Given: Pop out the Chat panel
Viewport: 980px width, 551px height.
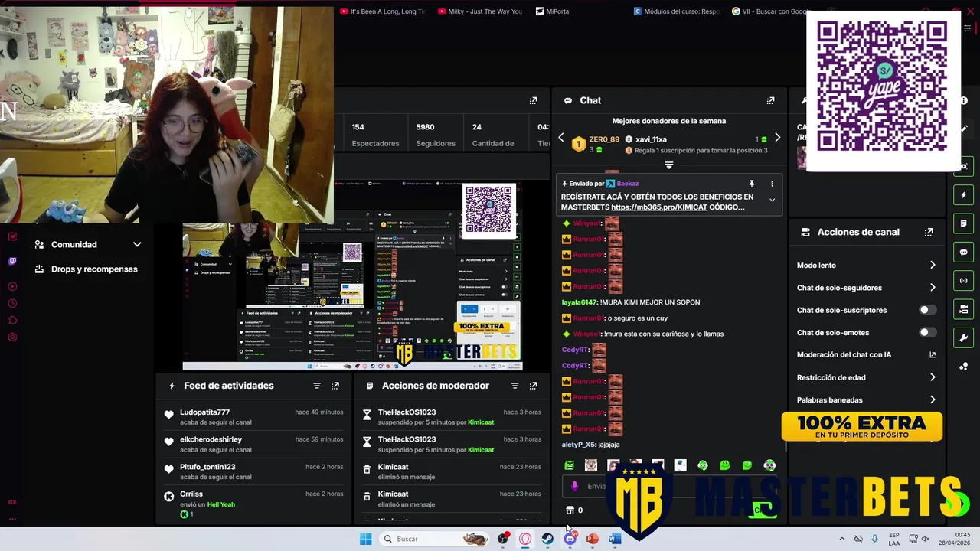Looking at the screenshot, I should [x=770, y=100].
